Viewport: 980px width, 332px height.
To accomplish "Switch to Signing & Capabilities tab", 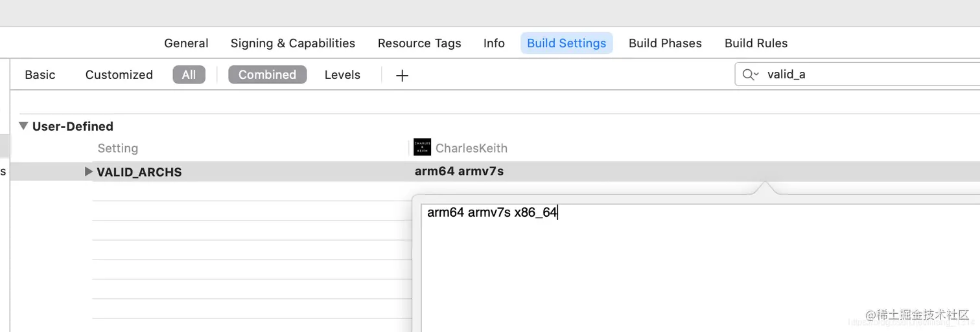I will click(293, 43).
